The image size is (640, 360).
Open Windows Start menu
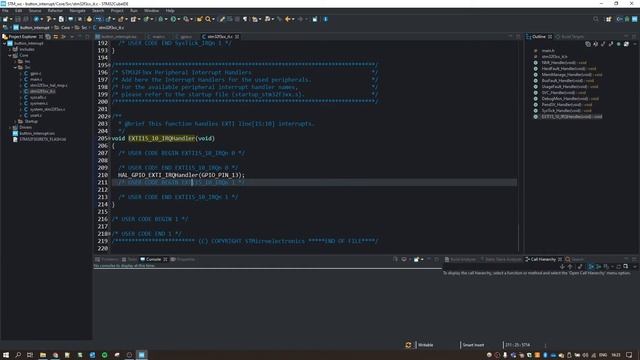pyautogui.click(x=6, y=355)
